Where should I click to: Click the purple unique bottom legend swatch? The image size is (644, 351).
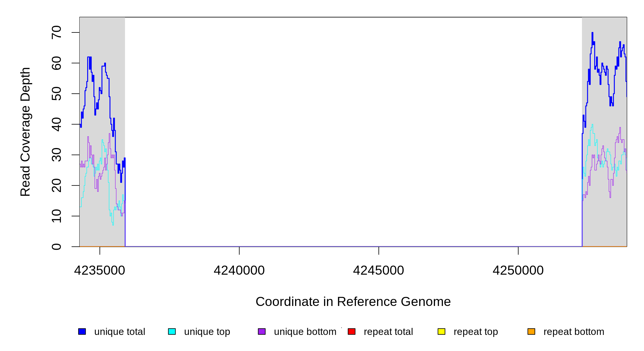pyautogui.click(x=262, y=331)
